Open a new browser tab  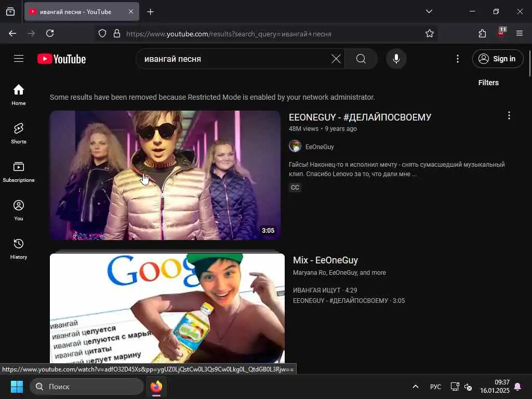pyautogui.click(x=150, y=12)
